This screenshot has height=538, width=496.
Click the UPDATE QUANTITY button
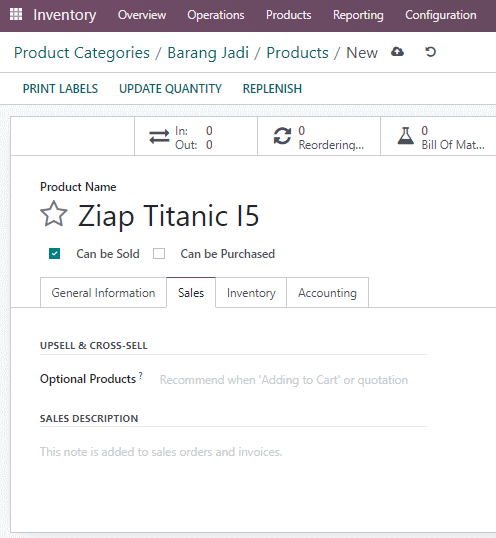(170, 89)
